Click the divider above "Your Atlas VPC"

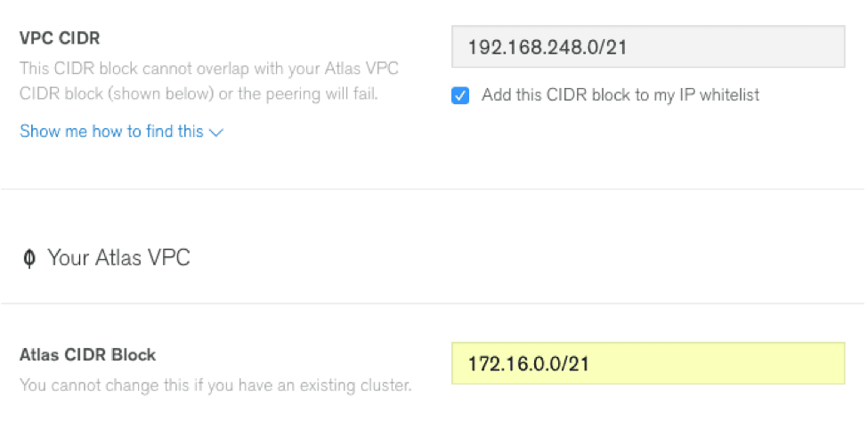pyautogui.click(x=434, y=189)
